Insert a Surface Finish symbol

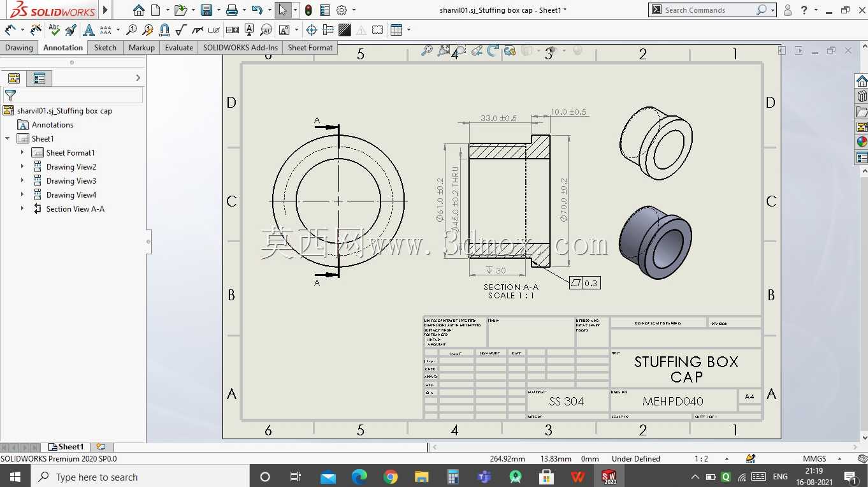[x=181, y=30]
